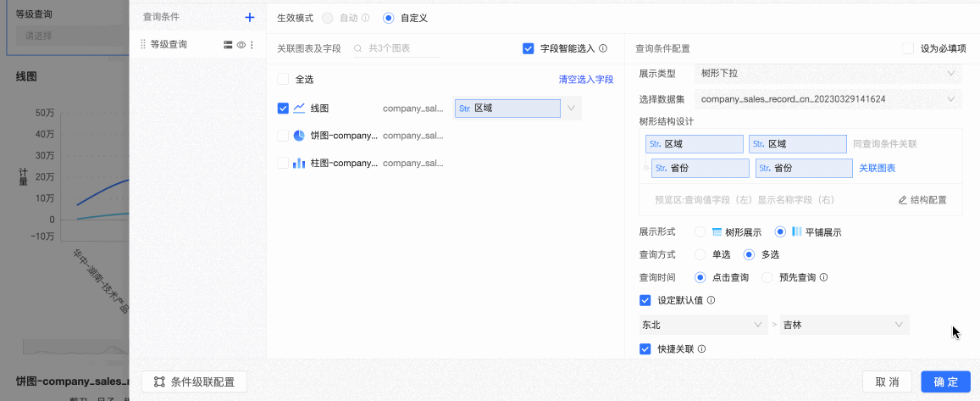Click the tiled display icon beside 平铺展示
The height and width of the screenshot is (401, 980).
[797, 231]
